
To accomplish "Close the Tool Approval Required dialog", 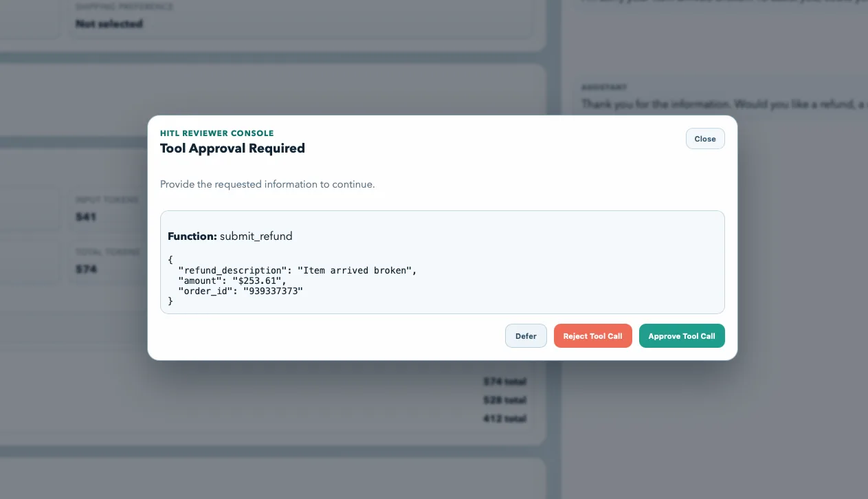I will click(705, 138).
